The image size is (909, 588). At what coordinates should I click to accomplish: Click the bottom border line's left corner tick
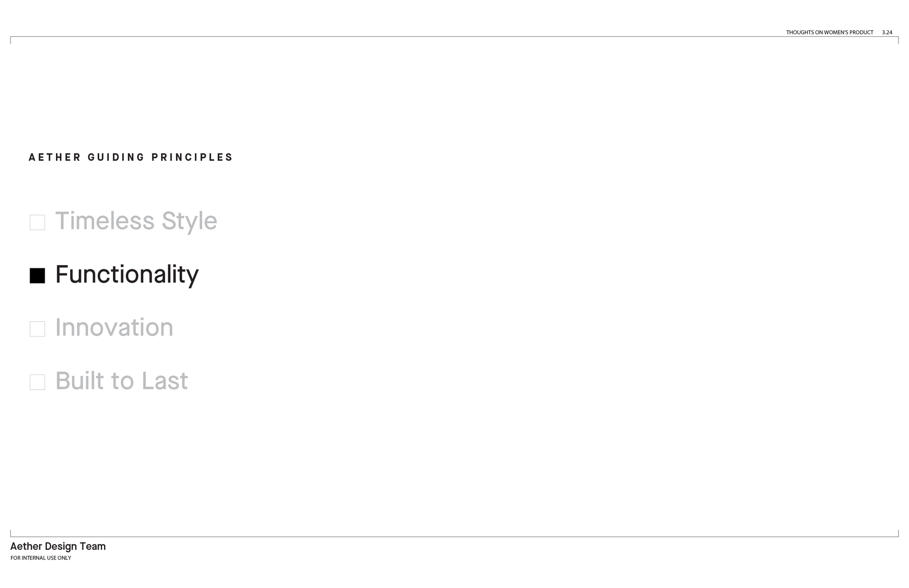(11, 533)
